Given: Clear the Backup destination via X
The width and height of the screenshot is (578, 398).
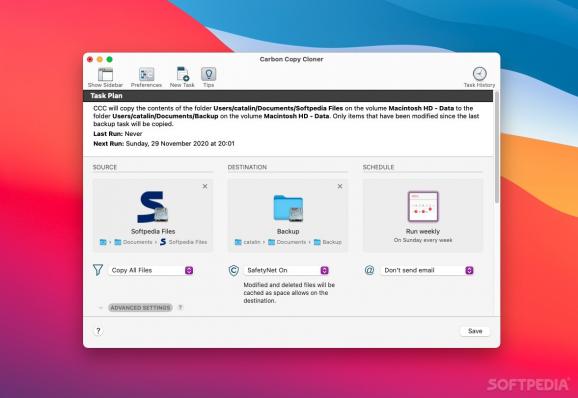Looking at the screenshot, I should pyautogui.click(x=340, y=186).
